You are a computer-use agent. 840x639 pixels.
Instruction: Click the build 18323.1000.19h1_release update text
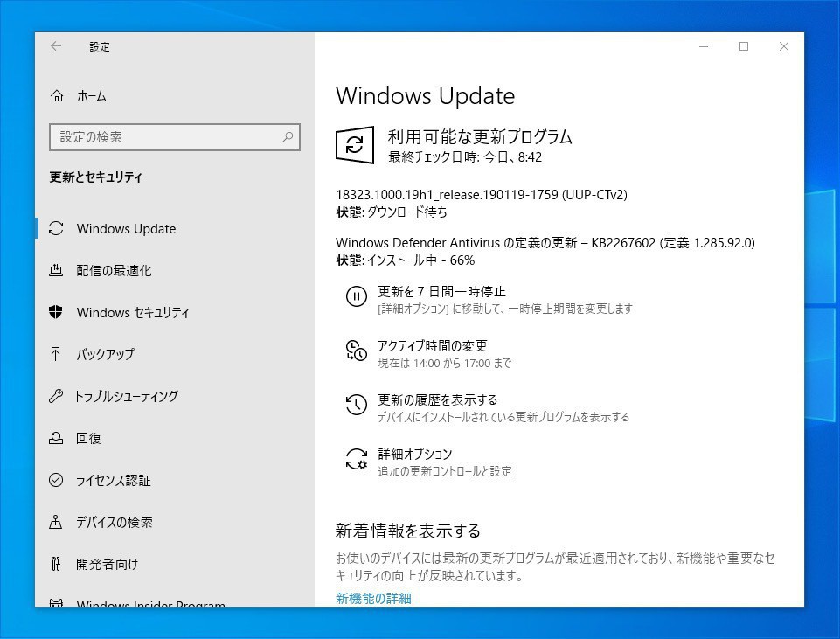[481, 194]
